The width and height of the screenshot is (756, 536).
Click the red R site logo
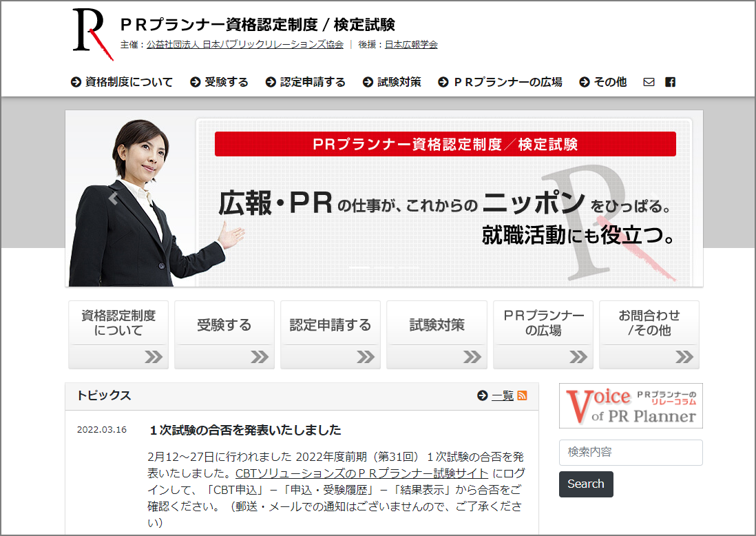(x=92, y=34)
